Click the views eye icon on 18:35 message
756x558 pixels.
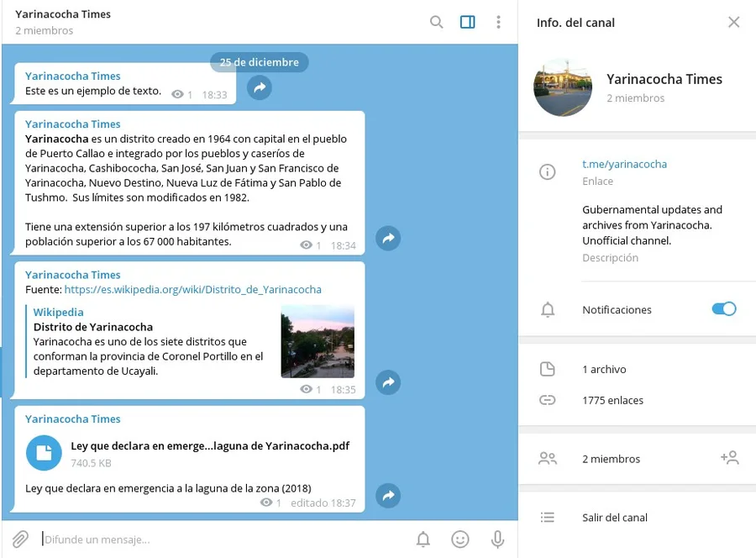(306, 389)
